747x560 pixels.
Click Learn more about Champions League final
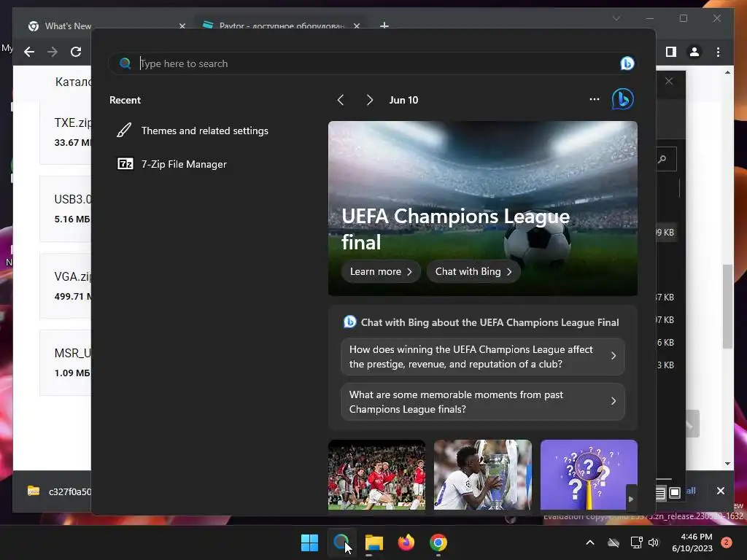(x=381, y=271)
